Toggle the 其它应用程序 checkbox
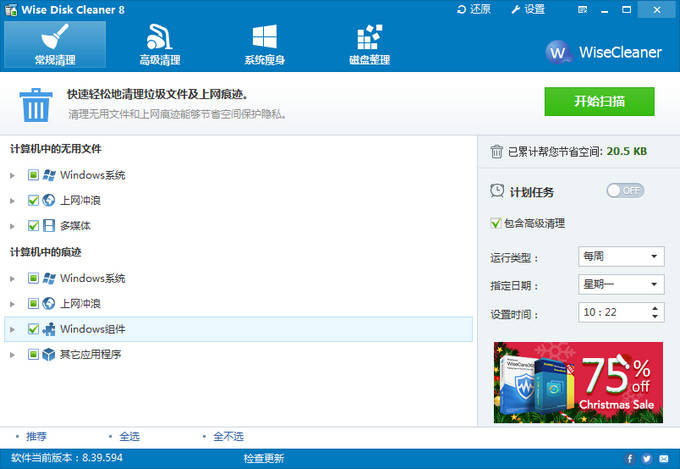Screen dimensions: 680x469 click(x=33, y=354)
